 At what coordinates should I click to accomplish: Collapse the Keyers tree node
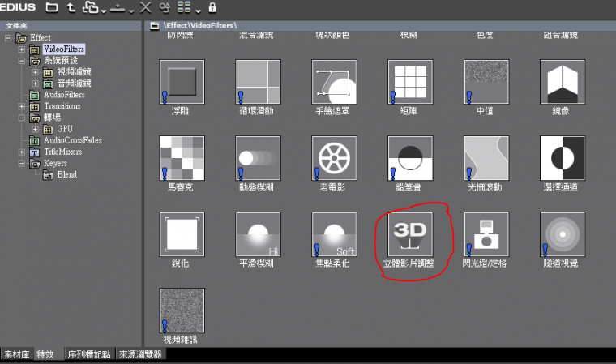22,164
